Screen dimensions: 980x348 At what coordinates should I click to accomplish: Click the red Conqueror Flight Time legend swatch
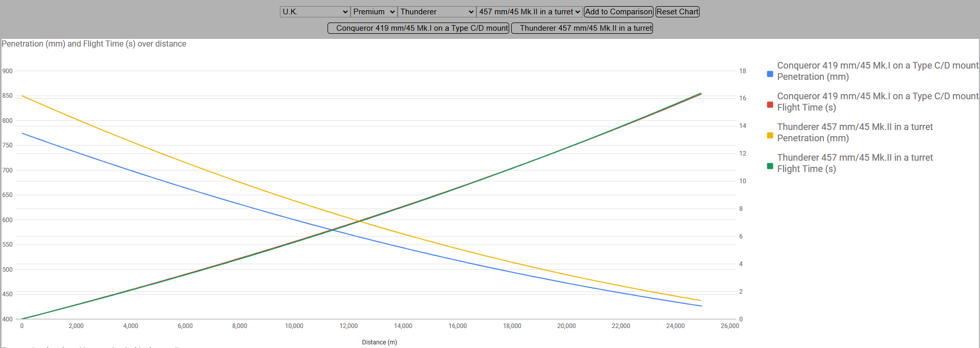pos(770,105)
